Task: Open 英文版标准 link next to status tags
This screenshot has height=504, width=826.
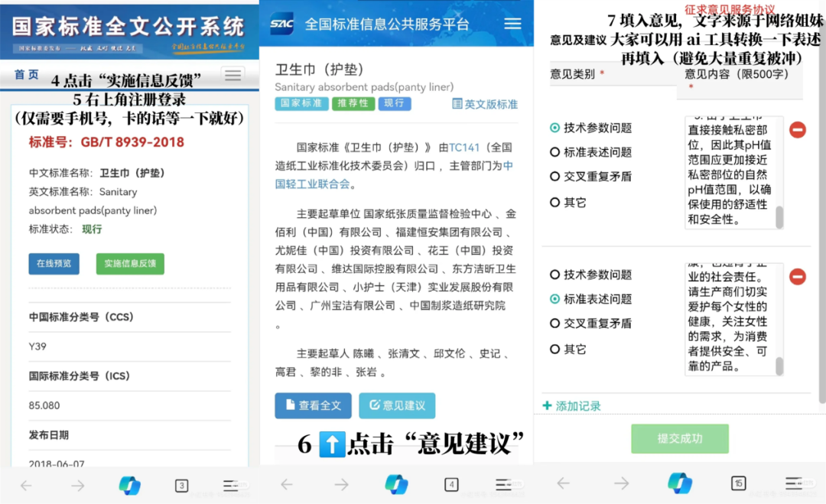Action: [x=485, y=104]
